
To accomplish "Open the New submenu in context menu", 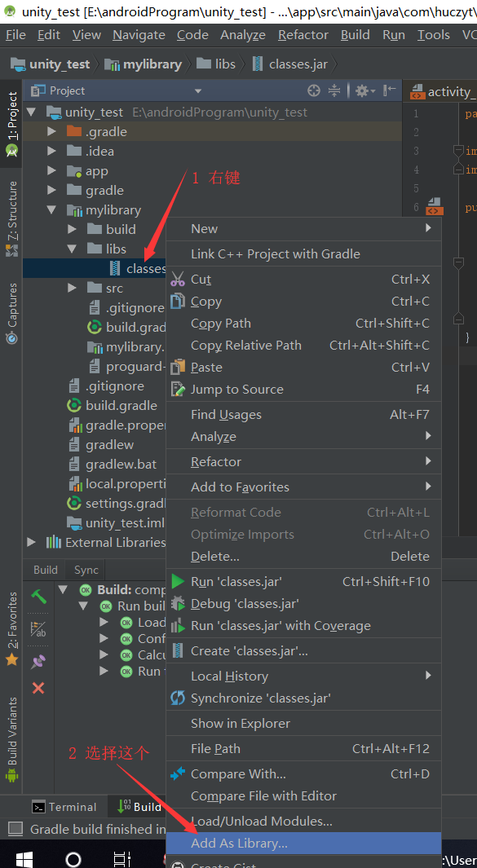I will 303,229.
